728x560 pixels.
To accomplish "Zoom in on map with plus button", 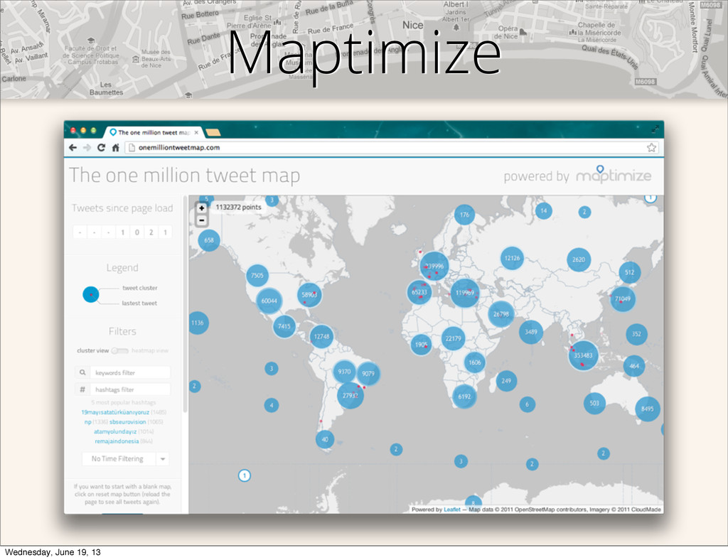I will (x=201, y=208).
